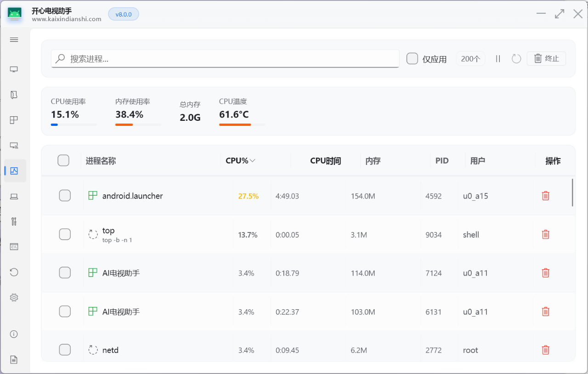The width and height of the screenshot is (588, 374).
Task: Open the command terminal sidebar icon
Action: 14,247
